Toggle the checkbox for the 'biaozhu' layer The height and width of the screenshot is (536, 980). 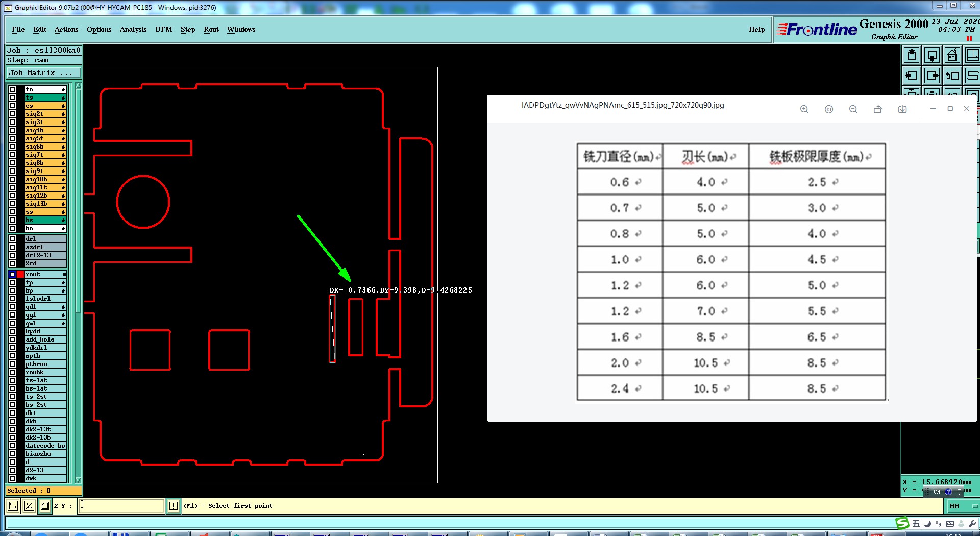12,454
